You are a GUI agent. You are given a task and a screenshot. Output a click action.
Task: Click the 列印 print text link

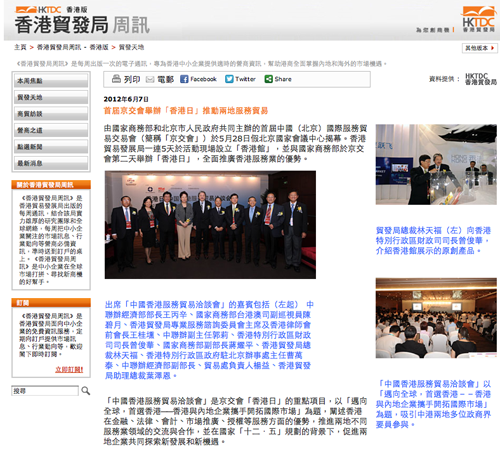[132, 79]
